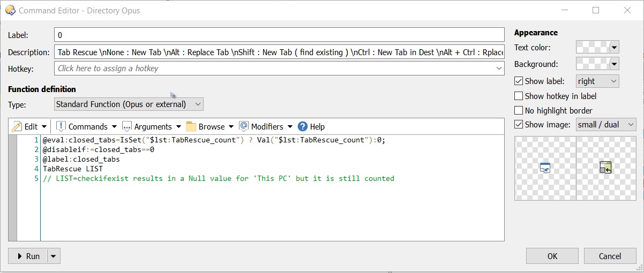Enable No highlight border checkbox

[x=519, y=110]
